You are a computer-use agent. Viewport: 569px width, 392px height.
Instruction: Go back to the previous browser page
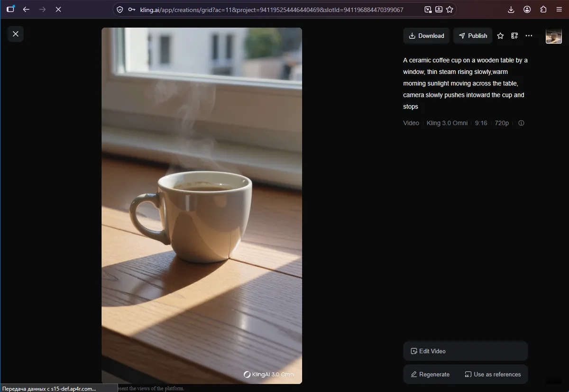coord(26,9)
